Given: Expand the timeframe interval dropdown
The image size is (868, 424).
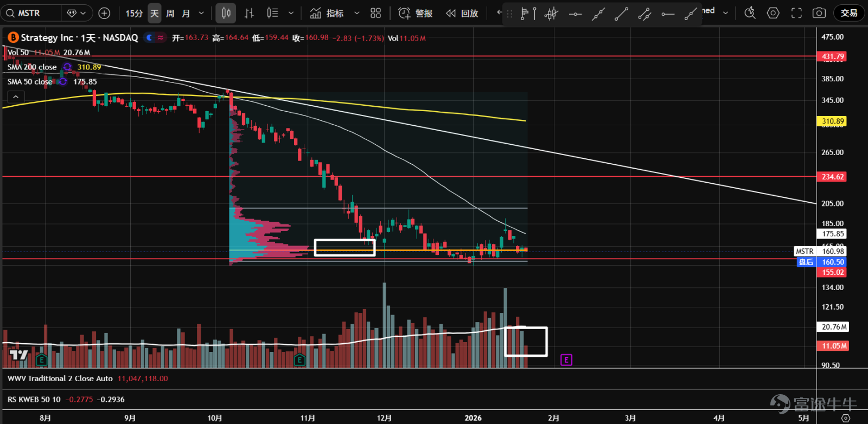Looking at the screenshot, I should 201,13.
